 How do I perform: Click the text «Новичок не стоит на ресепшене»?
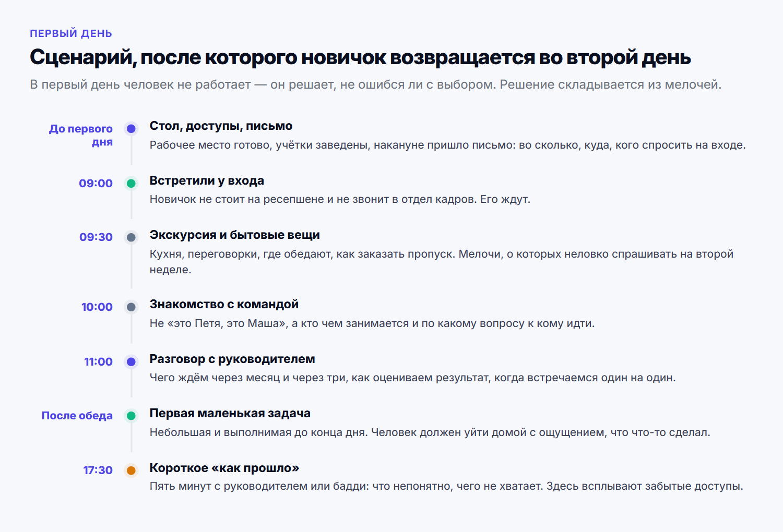[340, 199]
